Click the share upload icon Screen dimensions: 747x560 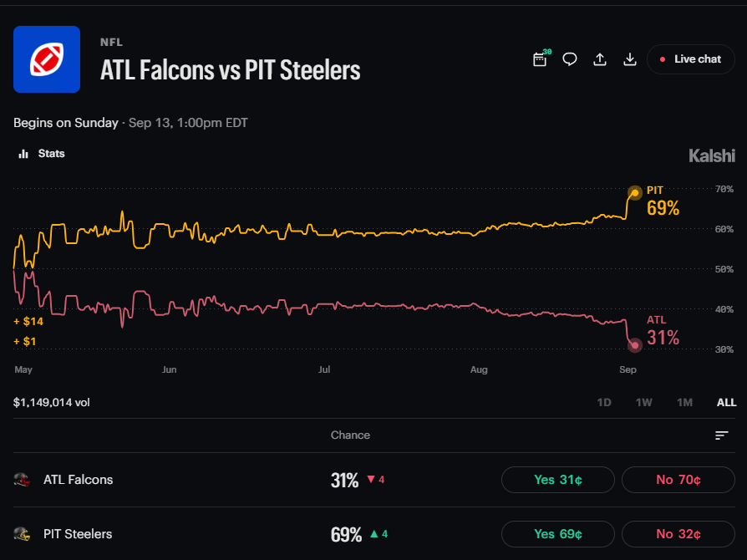point(600,59)
